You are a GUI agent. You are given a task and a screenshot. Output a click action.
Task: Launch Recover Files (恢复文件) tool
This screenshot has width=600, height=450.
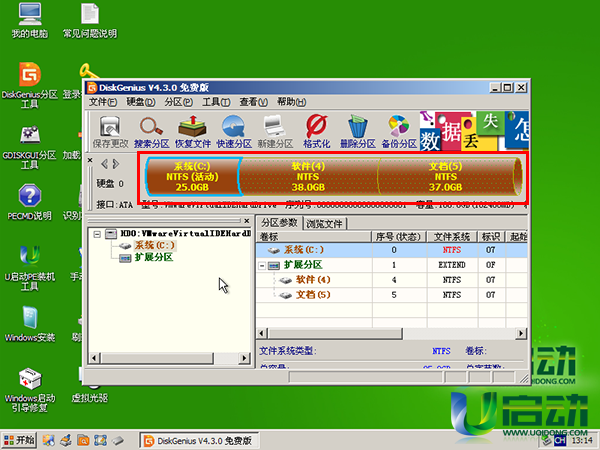pyautogui.click(x=193, y=132)
